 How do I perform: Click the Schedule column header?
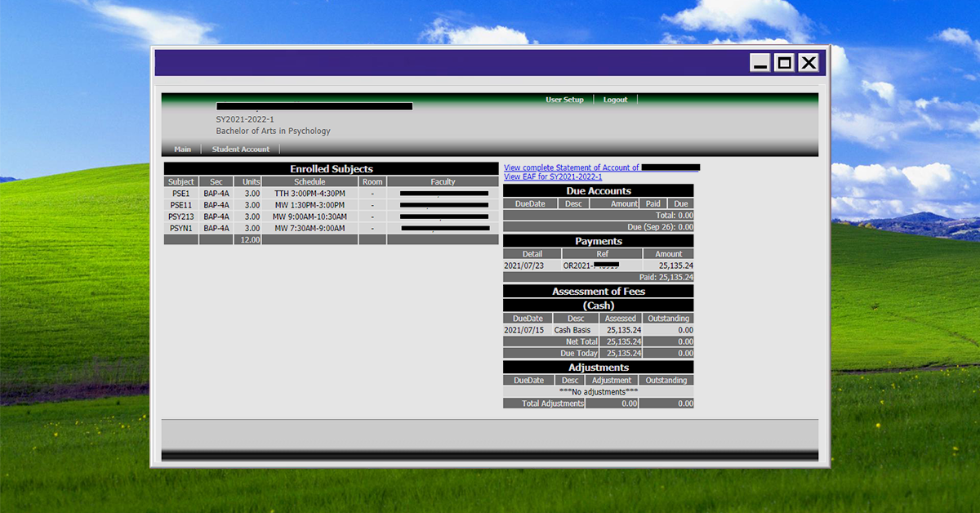click(x=310, y=182)
